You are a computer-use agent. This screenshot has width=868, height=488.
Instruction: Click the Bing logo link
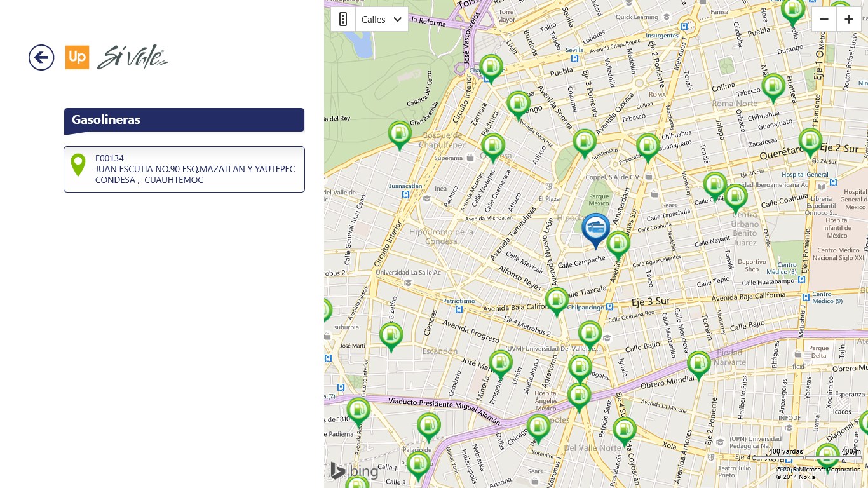tap(355, 471)
